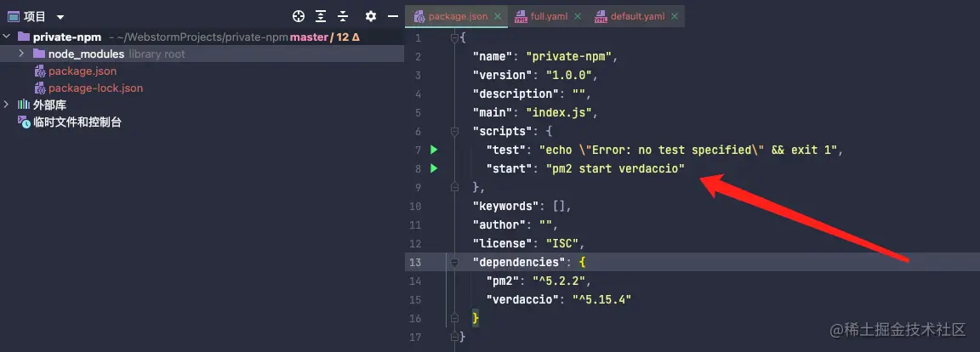Click the project view window icon
This screenshot has height=352, width=980.
point(13,16)
